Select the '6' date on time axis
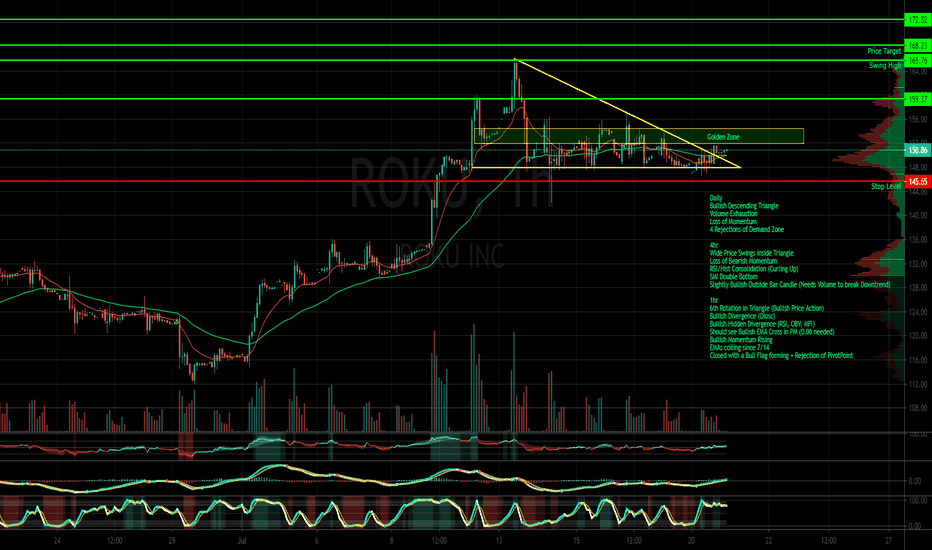Image resolution: width=932 pixels, height=550 pixels. tap(316, 540)
